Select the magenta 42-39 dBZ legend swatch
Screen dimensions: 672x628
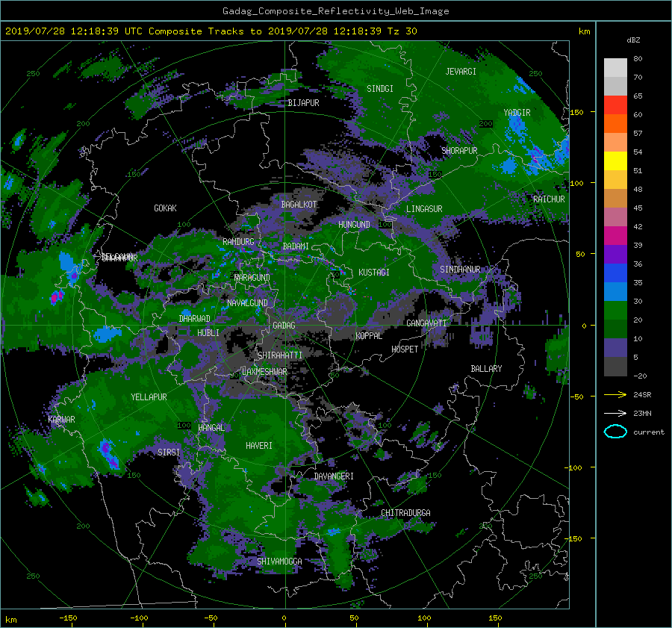[615, 236]
